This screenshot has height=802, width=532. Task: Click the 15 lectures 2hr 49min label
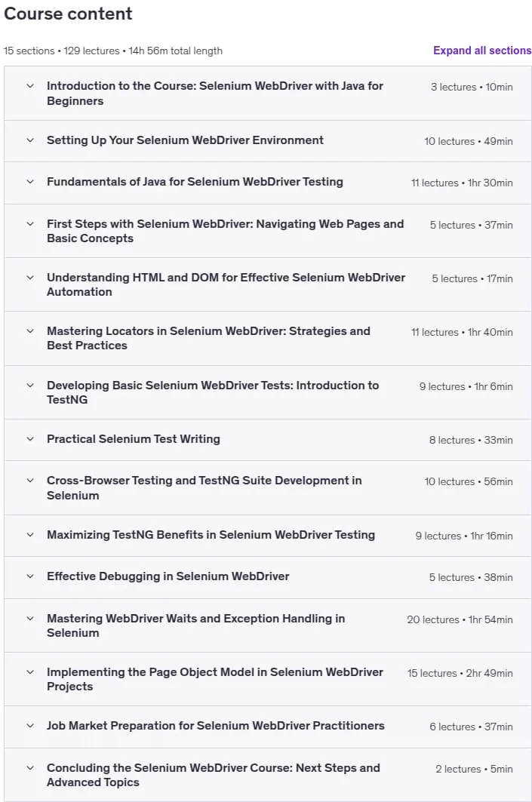[x=460, y=673]
